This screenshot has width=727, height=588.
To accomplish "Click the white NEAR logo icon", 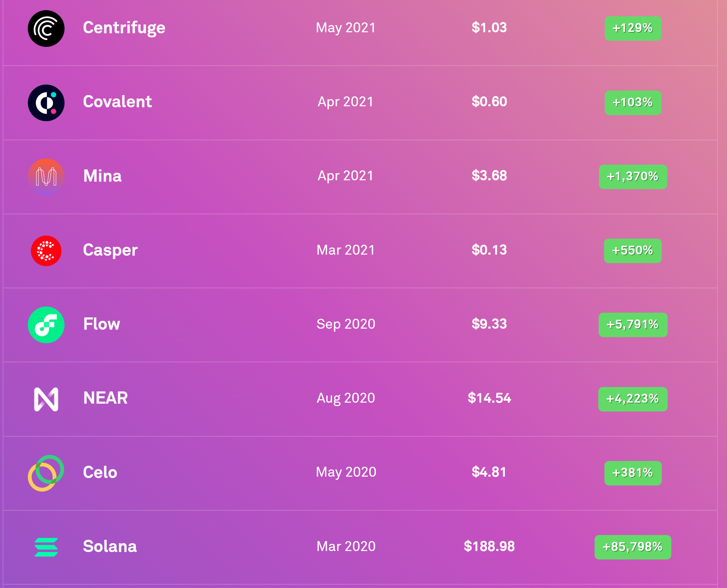I will pyautogui.click(x=46, y=399).
